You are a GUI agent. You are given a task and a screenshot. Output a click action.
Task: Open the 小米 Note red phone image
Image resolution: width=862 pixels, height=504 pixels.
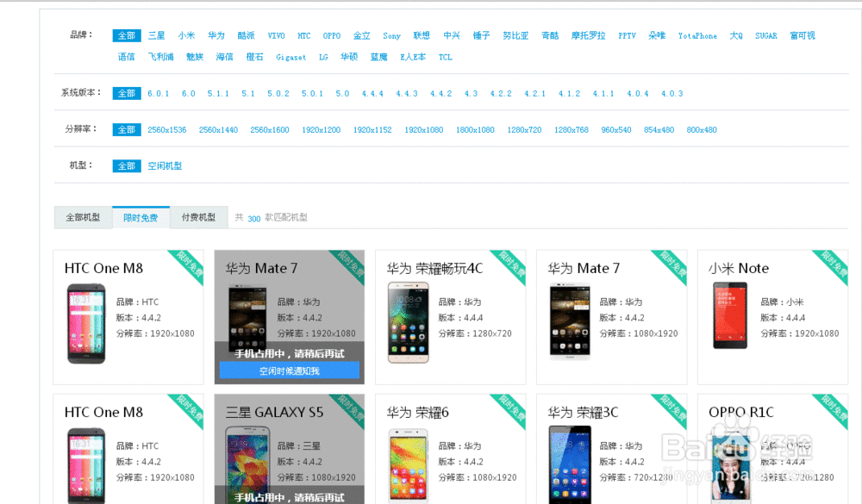click(730, 315)
